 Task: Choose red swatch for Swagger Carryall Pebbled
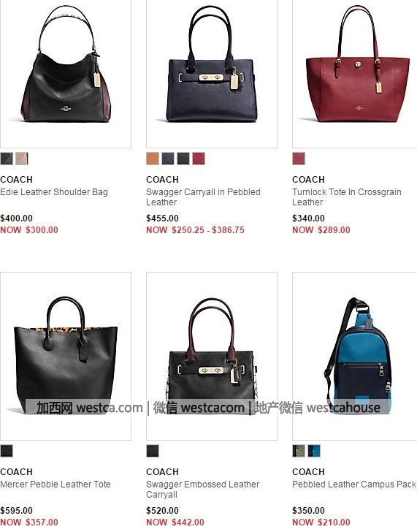(199, 159)
